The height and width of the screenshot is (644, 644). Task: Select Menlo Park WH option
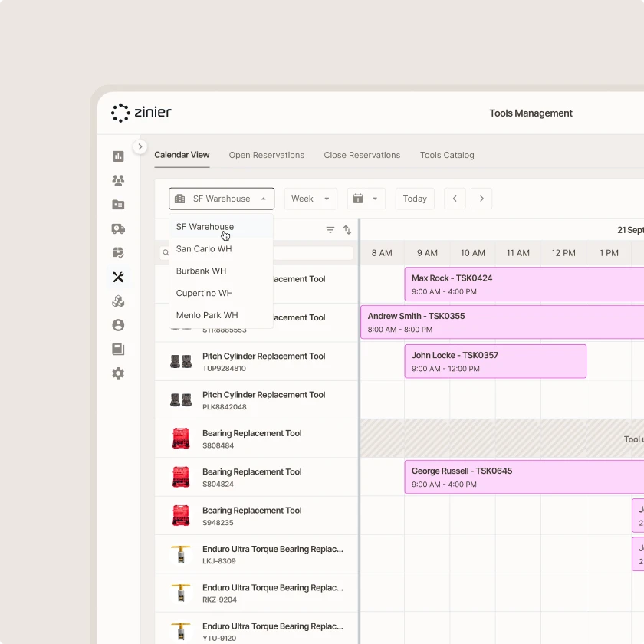(x=222, y=315)
